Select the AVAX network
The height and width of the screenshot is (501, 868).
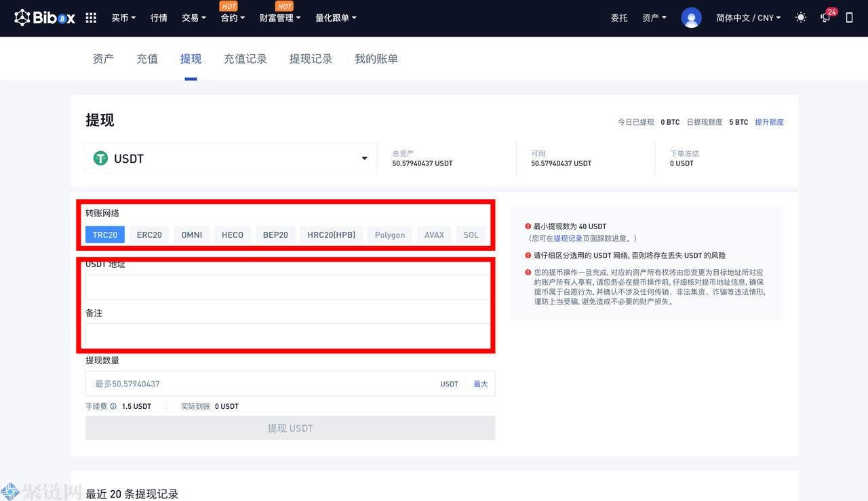point(434,235)
